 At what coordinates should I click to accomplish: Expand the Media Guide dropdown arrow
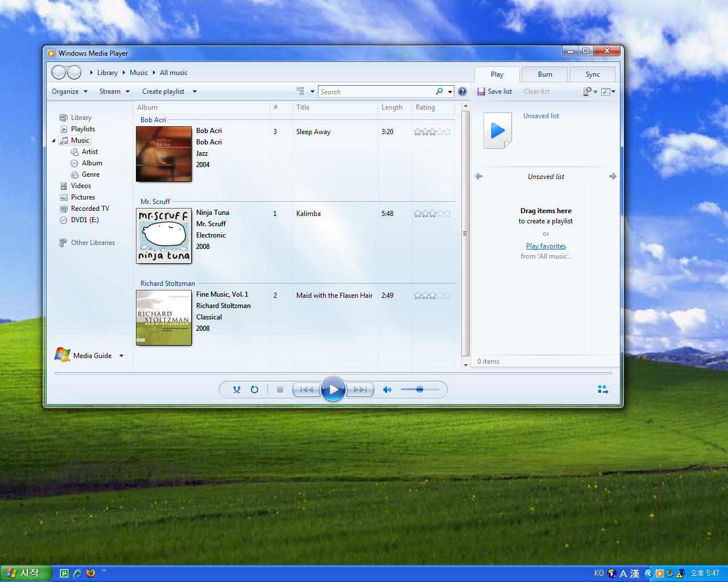click(x=121, y=356)
